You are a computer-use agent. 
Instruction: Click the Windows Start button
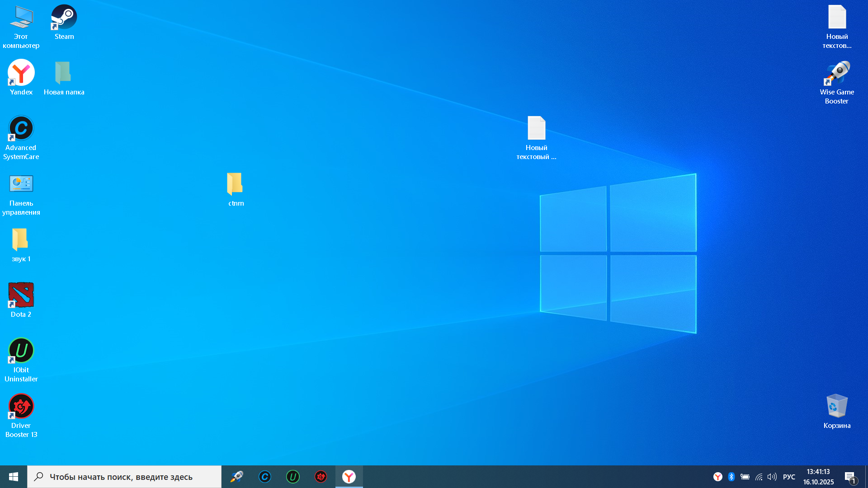coord(14,477)
